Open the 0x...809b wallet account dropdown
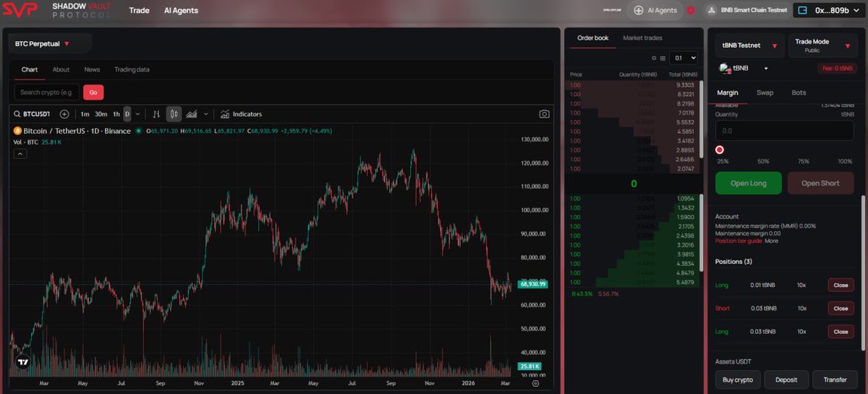Image resolution: width=868 pixels, height=394 pixels. (x=830, y=10)
